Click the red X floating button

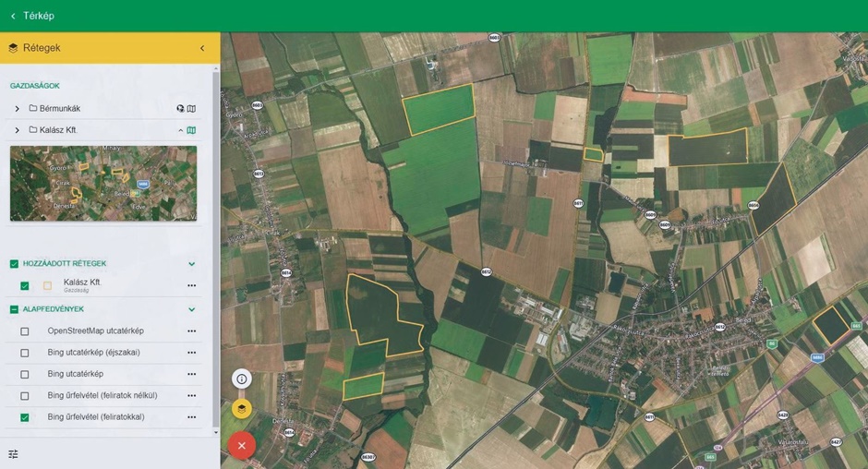242,445
